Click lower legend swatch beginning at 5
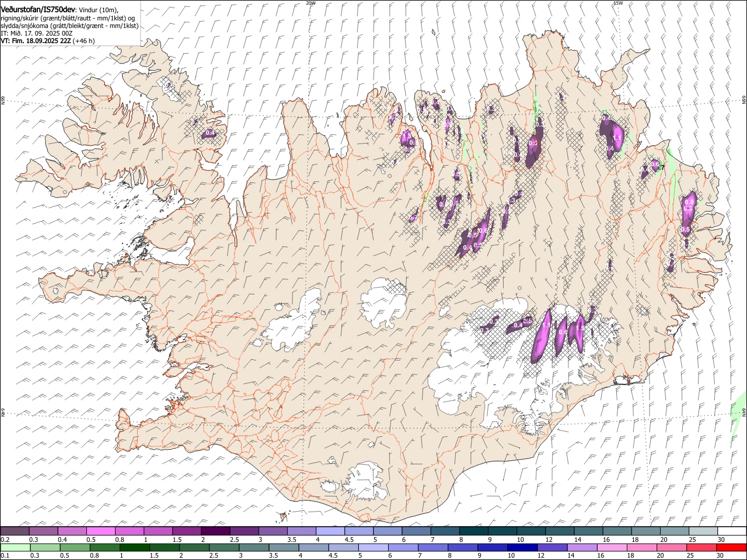This screenshot has width=747, height=560. (x=372, y=547)
